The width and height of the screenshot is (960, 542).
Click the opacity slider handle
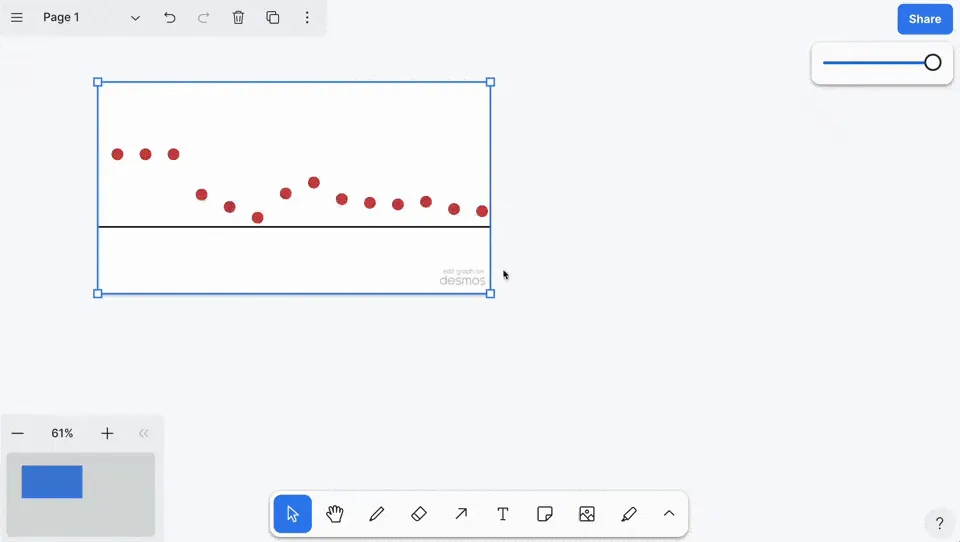tap(932, 62)
